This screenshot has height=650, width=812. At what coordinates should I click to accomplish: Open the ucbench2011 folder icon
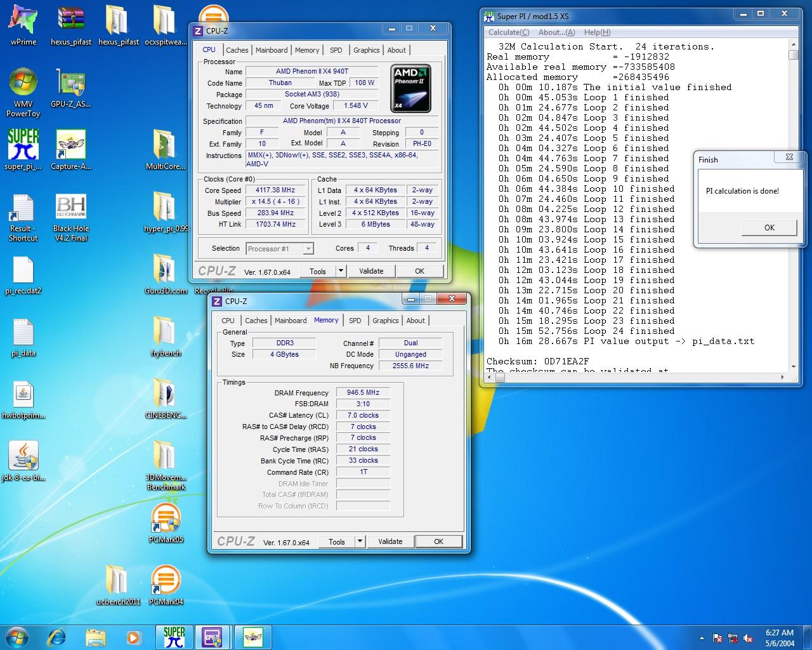(118, 585)
